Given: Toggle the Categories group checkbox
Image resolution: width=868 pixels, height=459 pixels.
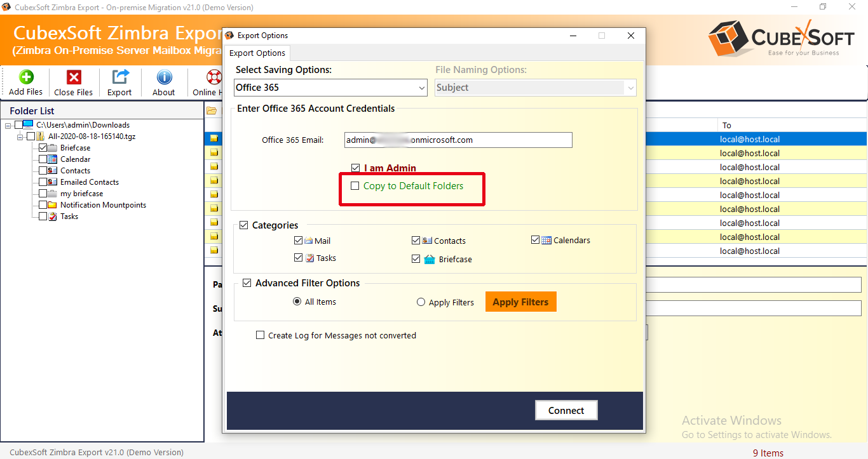Looking at the screenshot, I should [x=244, y=225].
